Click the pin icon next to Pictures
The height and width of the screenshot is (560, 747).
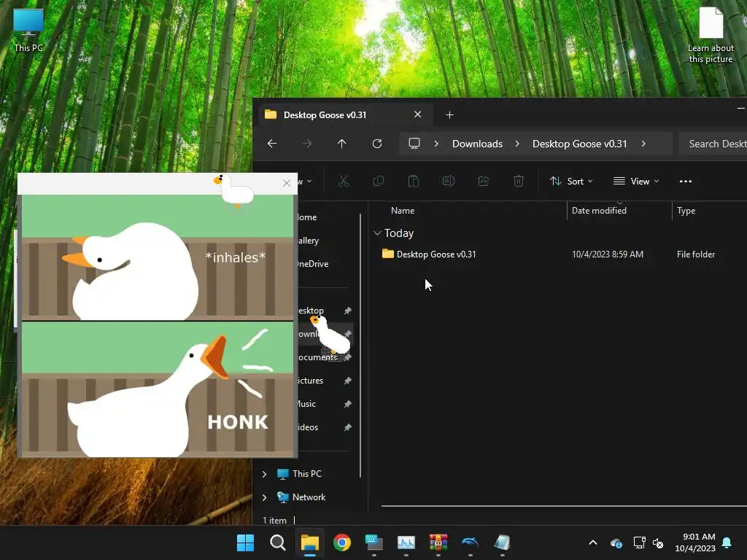(x=347, y=381)
